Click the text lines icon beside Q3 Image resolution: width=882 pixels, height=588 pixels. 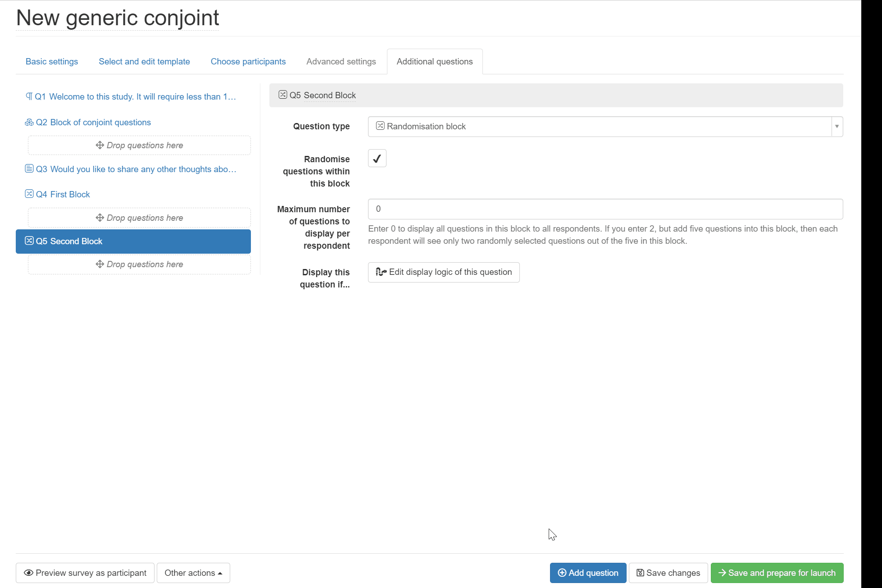[29, 169]
